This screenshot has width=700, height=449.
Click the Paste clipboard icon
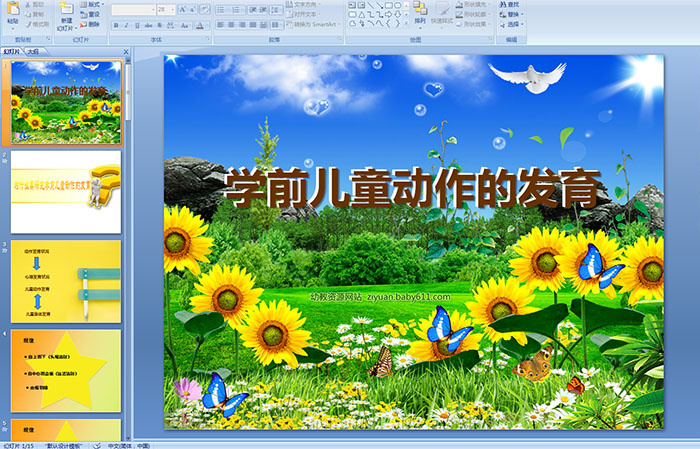13,8
